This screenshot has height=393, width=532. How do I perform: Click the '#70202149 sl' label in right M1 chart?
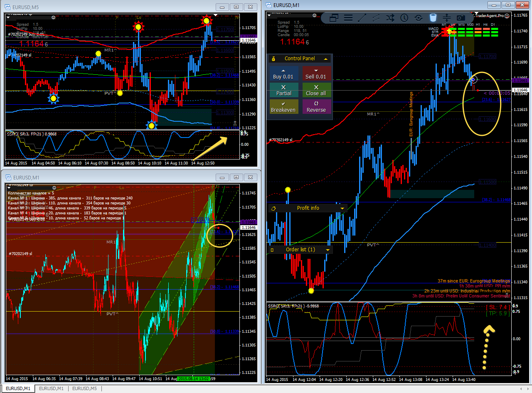(x=281, y=140)
